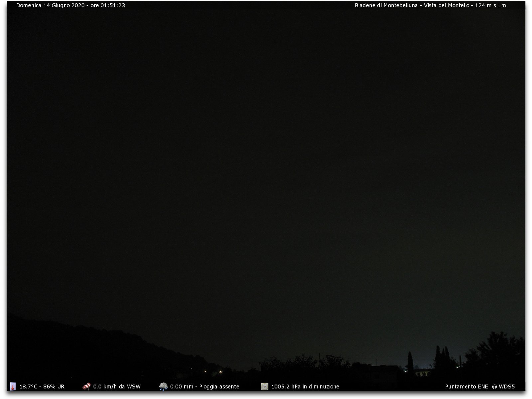Click the timestamp 'ore 01:51:23'

[108, 5]
